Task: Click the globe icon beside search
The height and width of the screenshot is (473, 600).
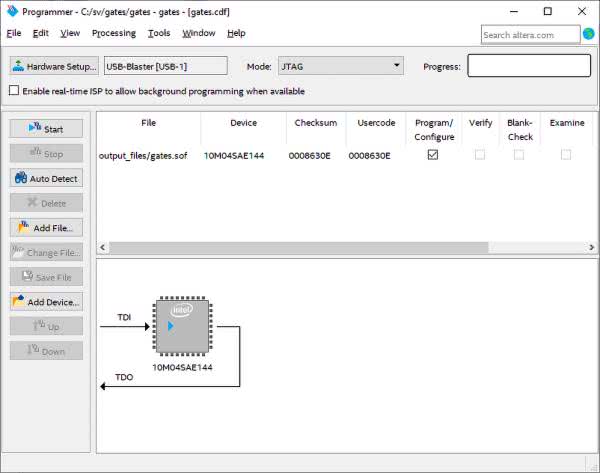Action: click(x=588, y=34)
